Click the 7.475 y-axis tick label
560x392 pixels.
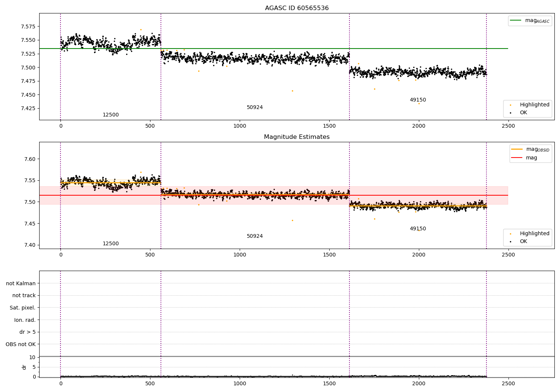(x=28, y=81)
